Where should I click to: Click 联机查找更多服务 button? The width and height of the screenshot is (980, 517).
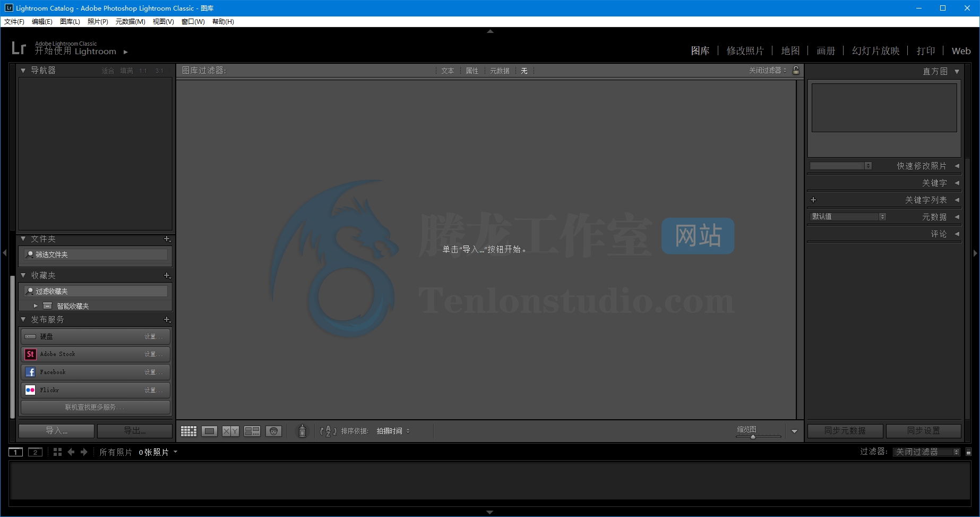tap(96, 408)
